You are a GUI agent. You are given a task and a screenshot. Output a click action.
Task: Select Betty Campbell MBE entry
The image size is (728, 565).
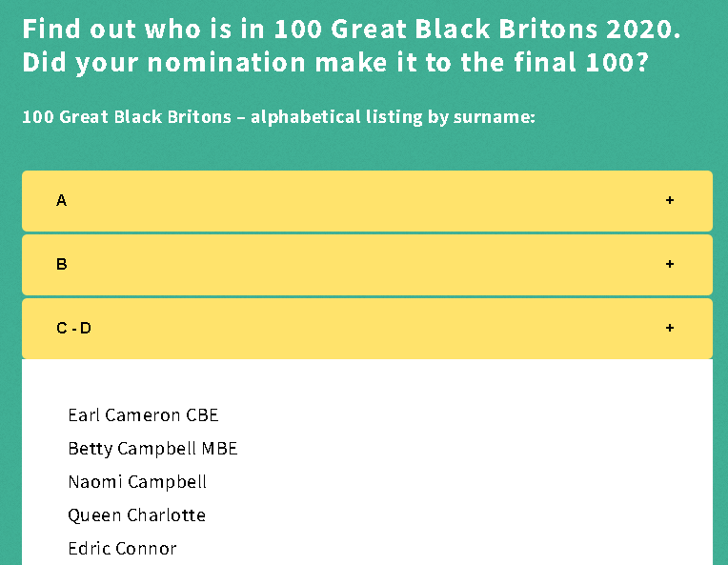pos(152,449)
